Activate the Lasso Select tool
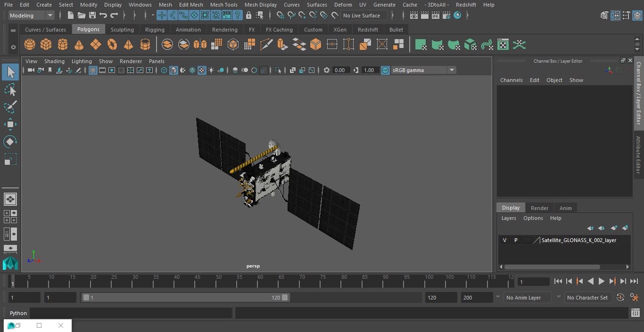The image size is (644, 332). (x=10, y=89)
